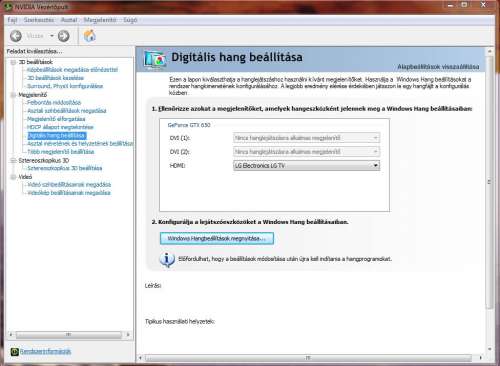
Task: Open the Rendszerinformációk link
Action: [x=45, y=351]
